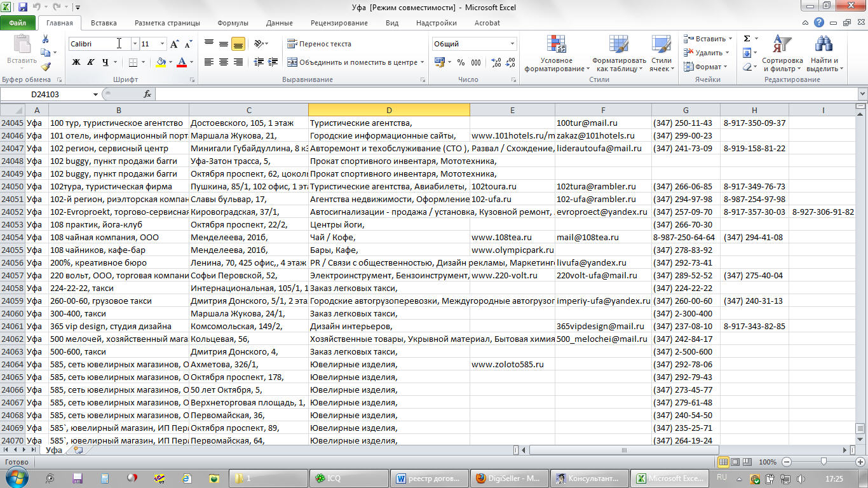Increase decimal places

tap(496, 62)
